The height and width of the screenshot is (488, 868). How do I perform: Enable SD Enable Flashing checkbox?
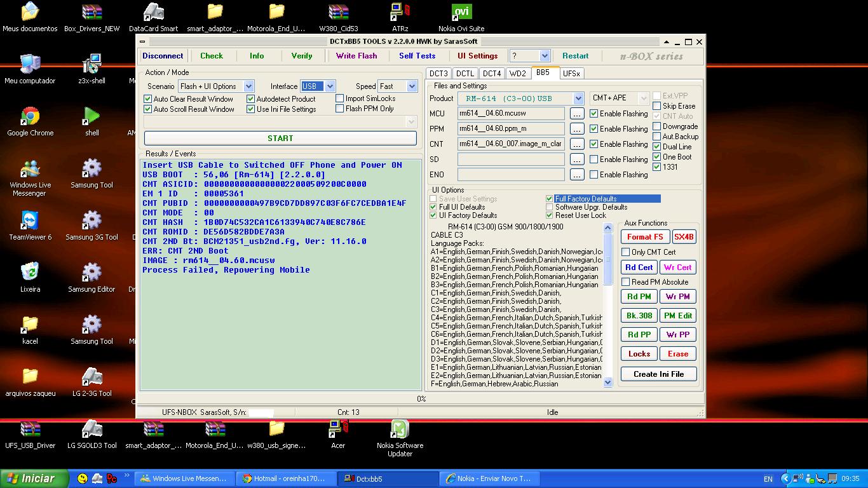[593, 159]
